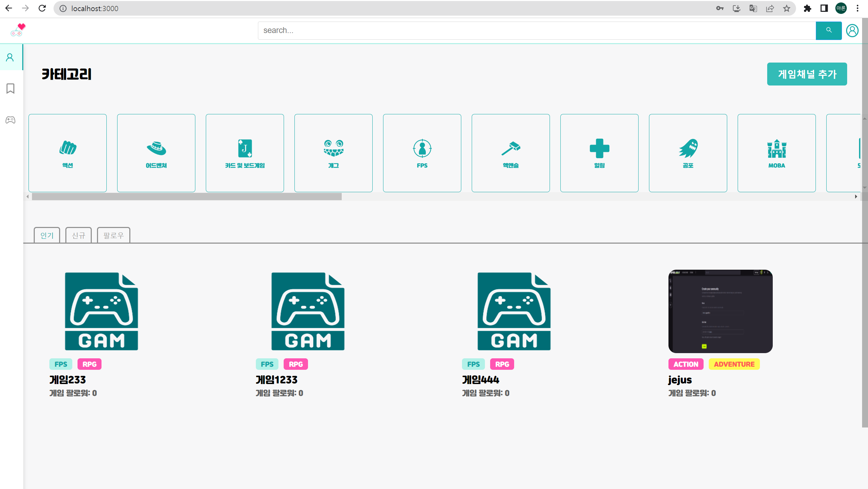868x489 pixels.
Task: Click the horizontal category scrollbar thumb
Action: (187, 197)
